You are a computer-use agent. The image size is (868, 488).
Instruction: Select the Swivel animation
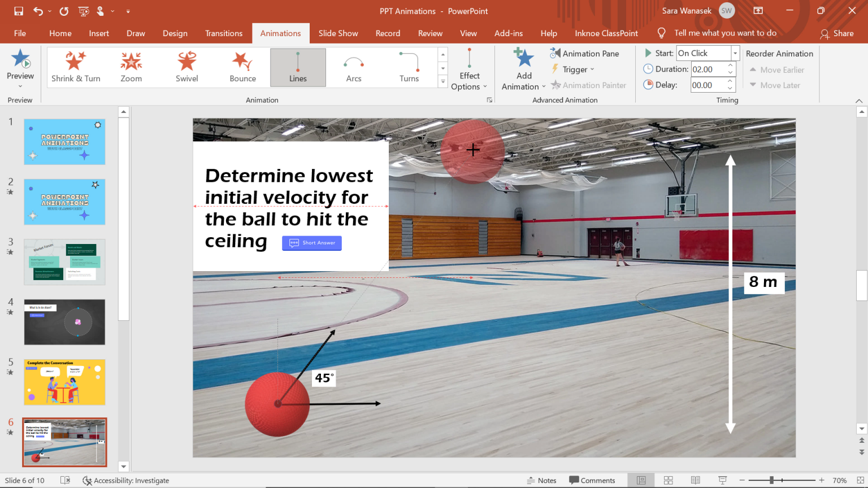186,67
